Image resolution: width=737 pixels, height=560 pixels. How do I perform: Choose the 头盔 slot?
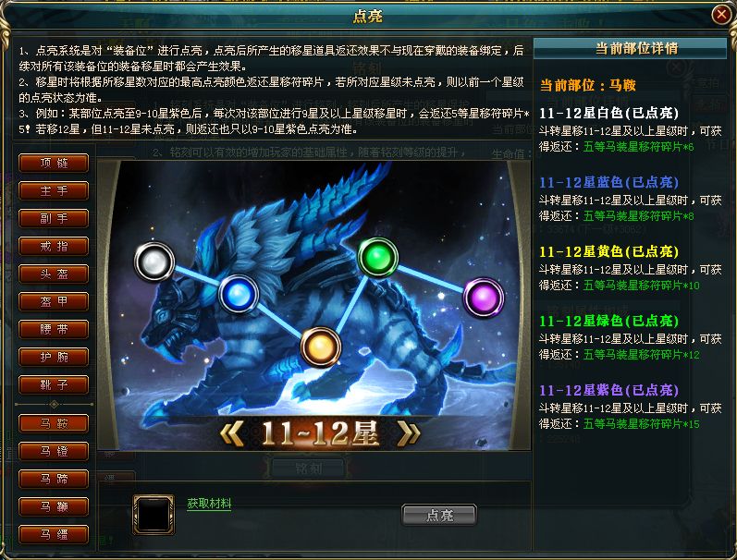(x=54, y=274)
